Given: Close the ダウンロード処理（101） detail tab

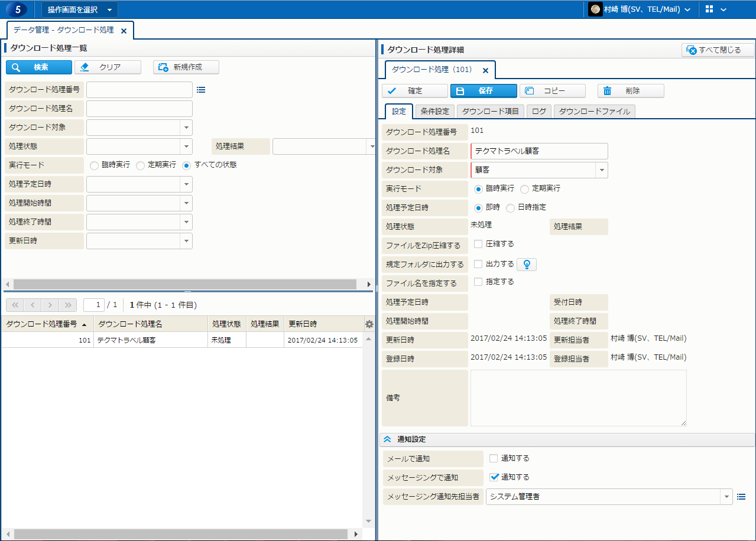Looking at the screenshot, I should pyautogui.click(x=485, y=70).
